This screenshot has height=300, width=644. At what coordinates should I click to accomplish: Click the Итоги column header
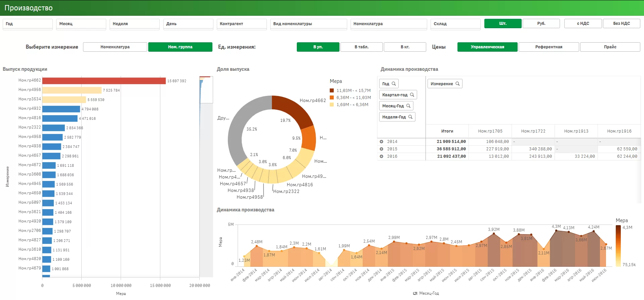point(447,131)
